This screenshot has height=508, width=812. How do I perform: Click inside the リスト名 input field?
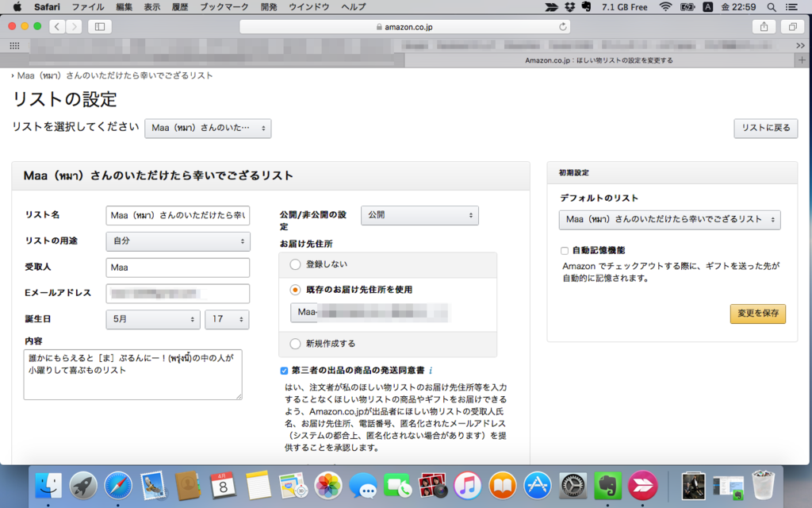[178, 214]
